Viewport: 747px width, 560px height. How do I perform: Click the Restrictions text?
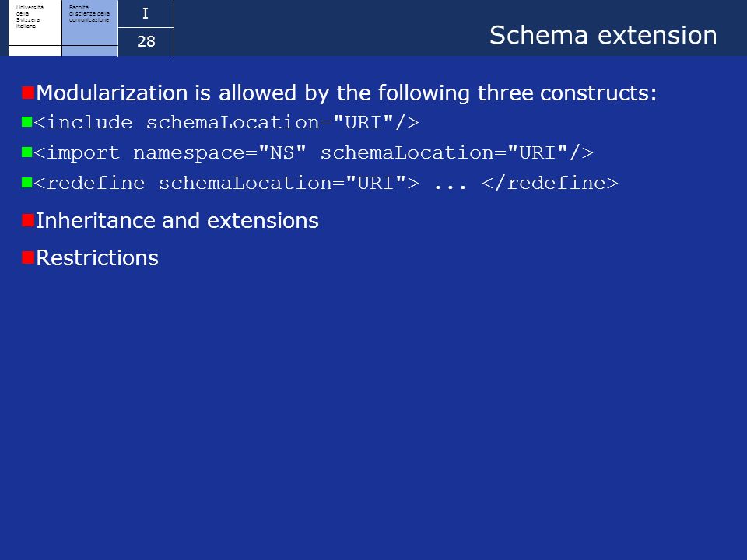click(97, 257)
